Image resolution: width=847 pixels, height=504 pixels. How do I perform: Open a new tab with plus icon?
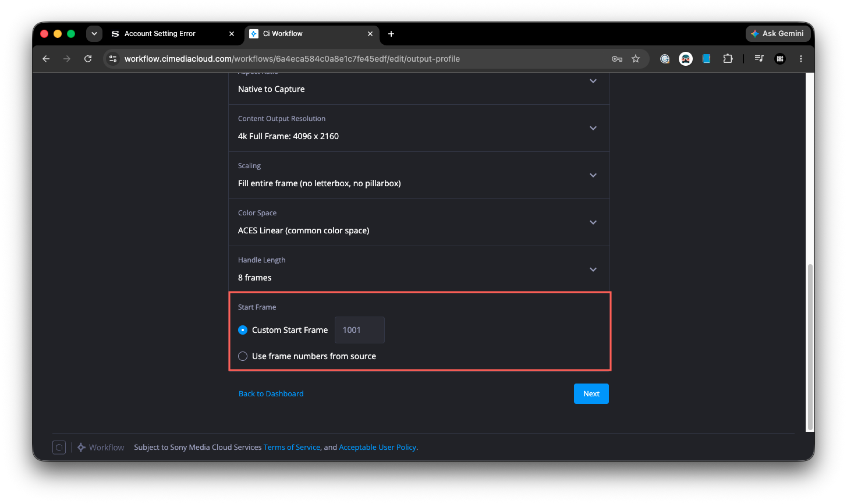pos(391,34)
